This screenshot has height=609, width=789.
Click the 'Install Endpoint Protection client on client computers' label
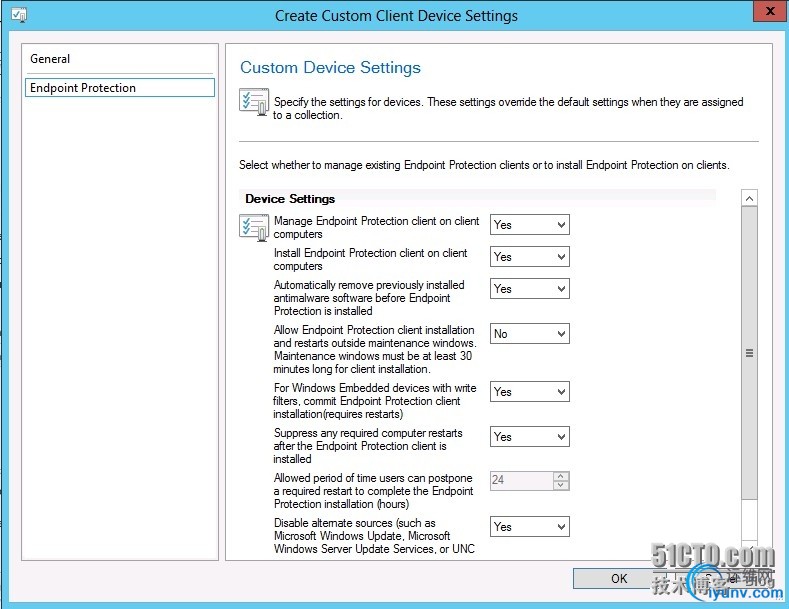click(370, 259)
